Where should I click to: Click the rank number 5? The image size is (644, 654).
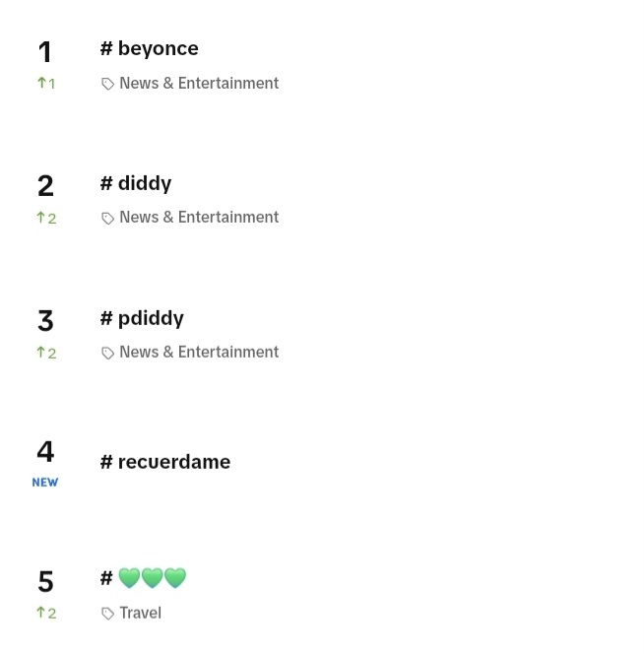tap(45, 581)
